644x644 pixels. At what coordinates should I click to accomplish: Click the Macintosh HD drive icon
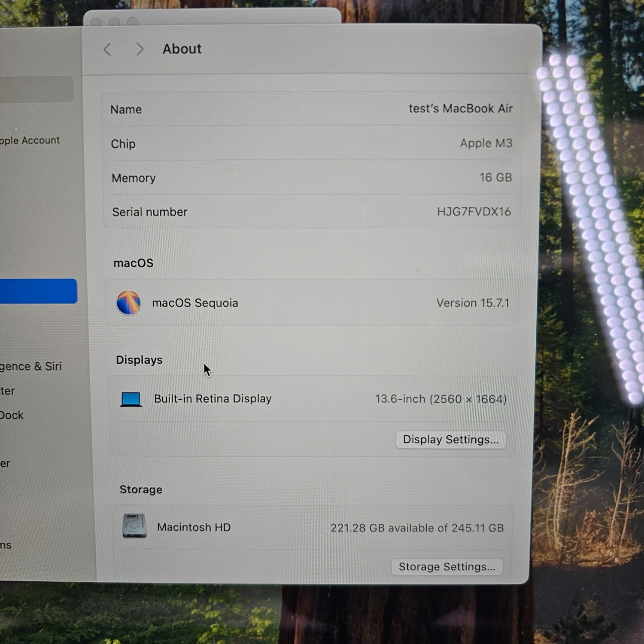tap(134, 526)
